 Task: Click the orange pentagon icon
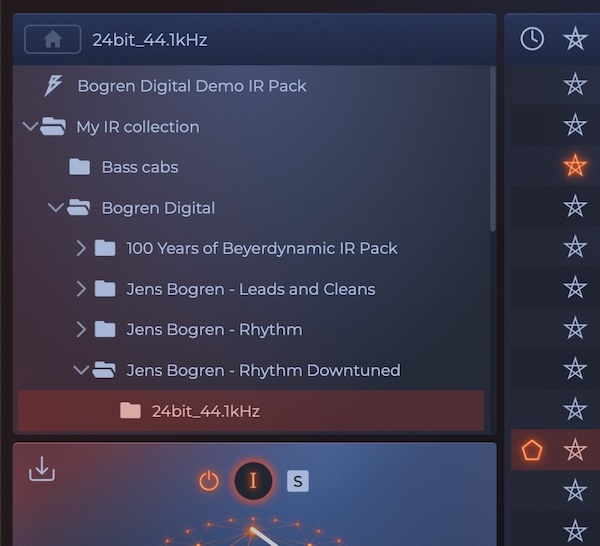coord(532,450)
